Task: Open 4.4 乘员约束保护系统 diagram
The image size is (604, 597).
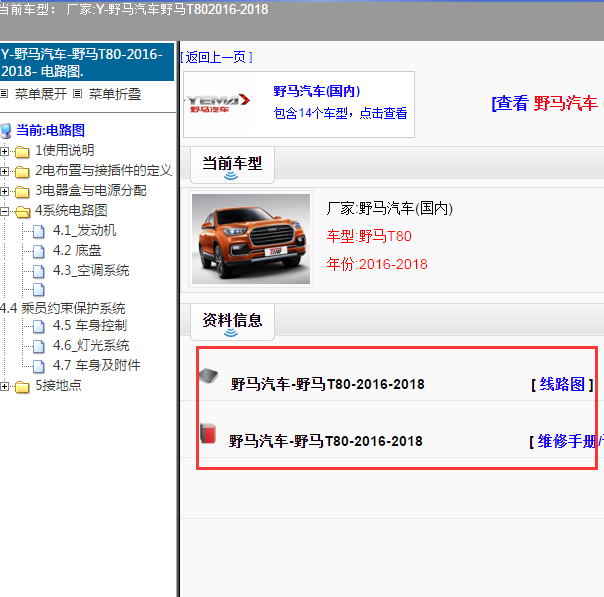Action: (63, 309)
